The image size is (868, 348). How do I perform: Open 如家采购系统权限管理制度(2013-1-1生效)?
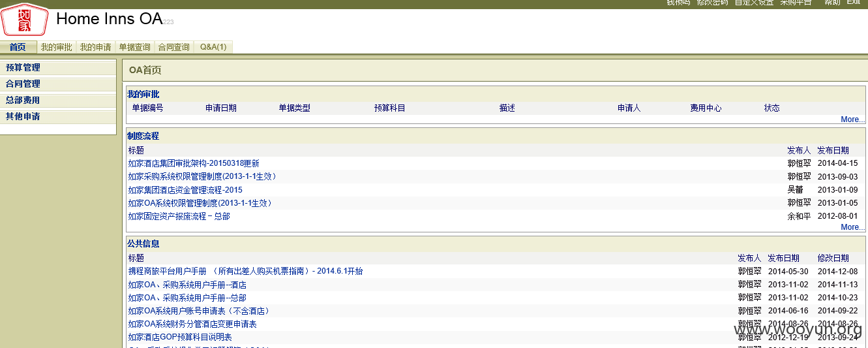pos(202,176)
